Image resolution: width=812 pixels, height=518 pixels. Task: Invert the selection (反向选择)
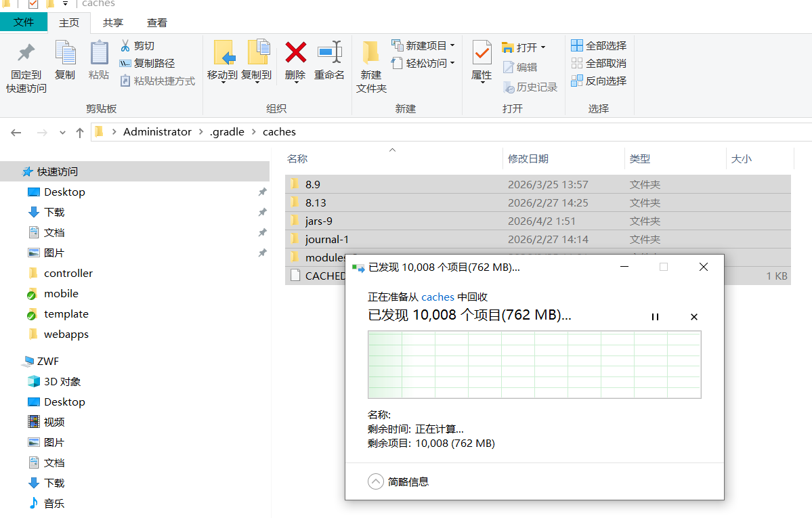(x=599, y=81)
